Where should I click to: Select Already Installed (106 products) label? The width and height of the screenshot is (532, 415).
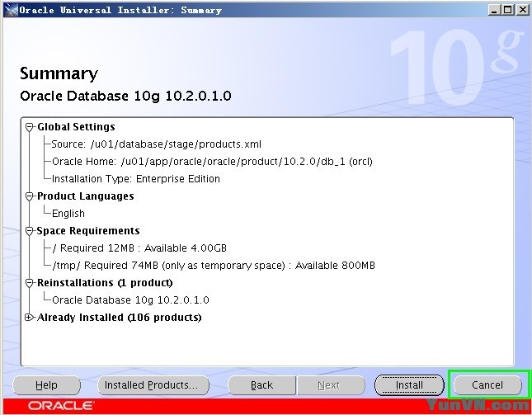[119, 318]
